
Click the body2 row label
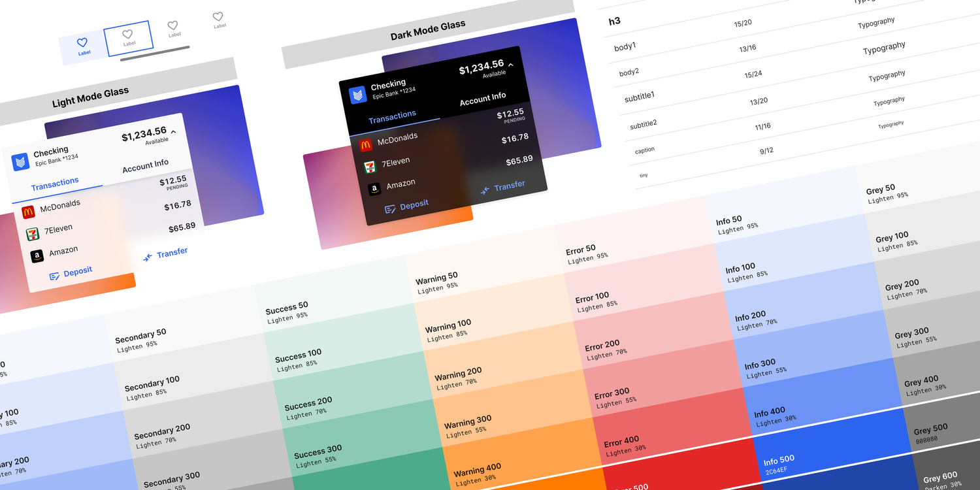click(629, 72)
